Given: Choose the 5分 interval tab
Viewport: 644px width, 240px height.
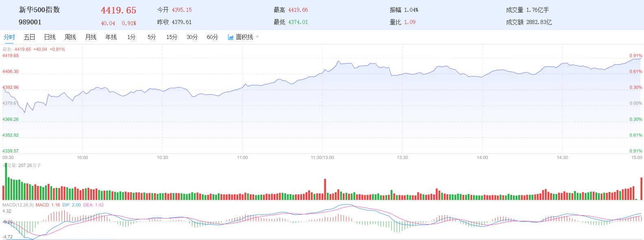Looking at the screenshot, I should pyautogui.click(x=151, y=37).
